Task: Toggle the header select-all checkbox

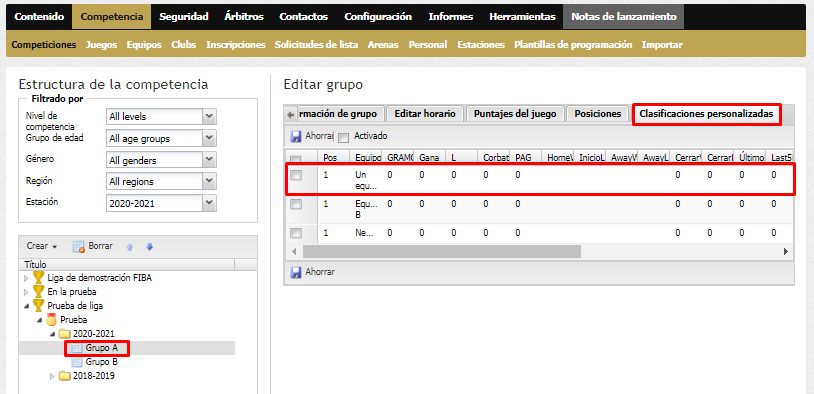Action: click(x=295, y=159)
